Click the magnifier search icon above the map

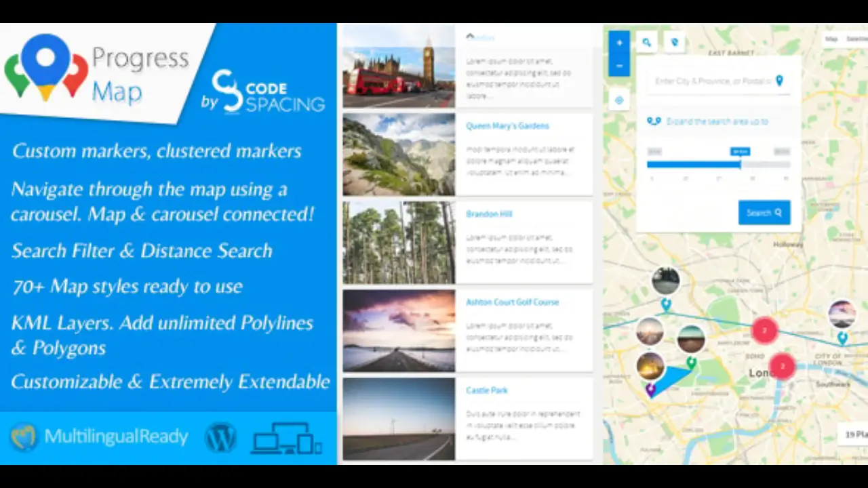[647, 42]
